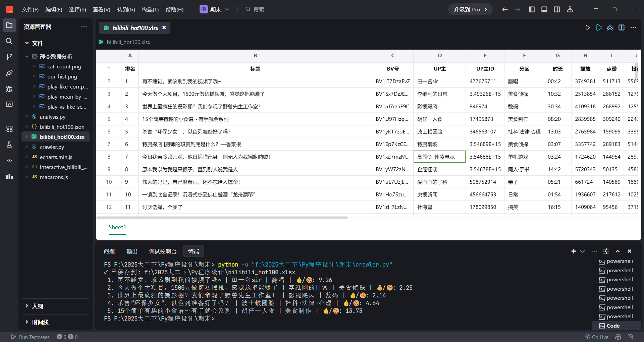The height and width of the screenshot is (342, 644).
Task: Click cell BV1iT7DzaEvZ
Action: (393, 81)
